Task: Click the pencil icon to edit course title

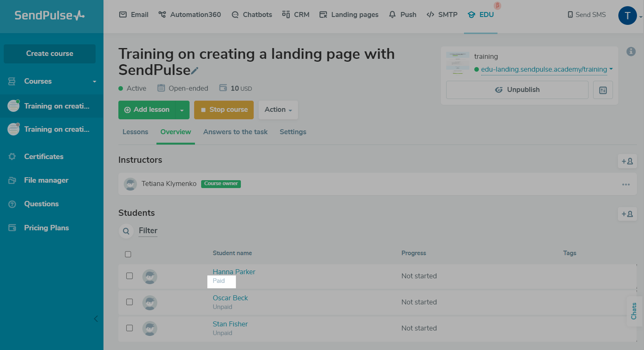Action: pos(195,71)
